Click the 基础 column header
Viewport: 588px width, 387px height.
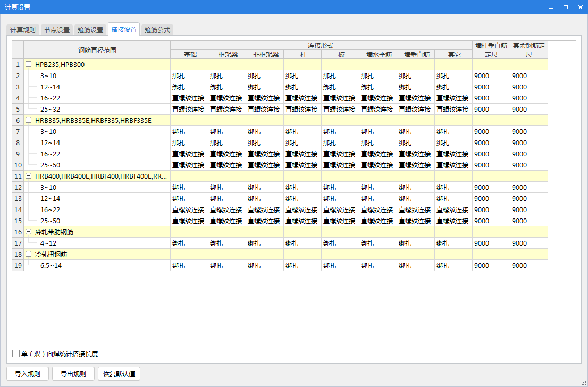coord(189,54)
